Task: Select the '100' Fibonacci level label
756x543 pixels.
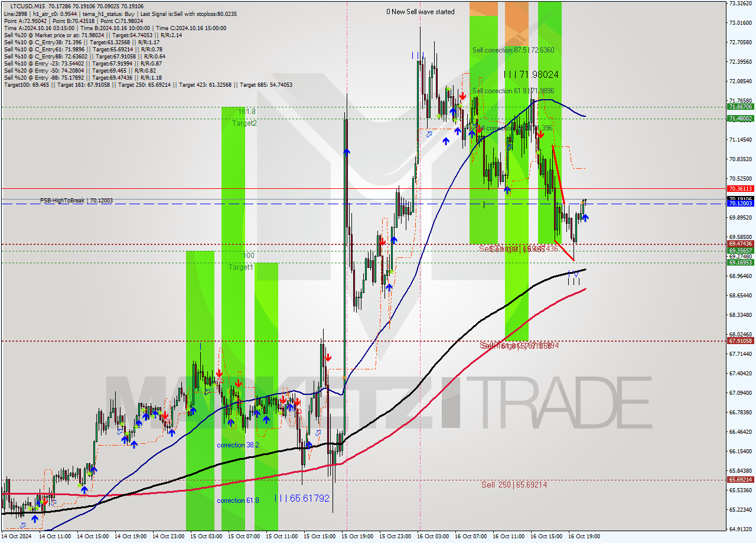Action: [249, 256]
